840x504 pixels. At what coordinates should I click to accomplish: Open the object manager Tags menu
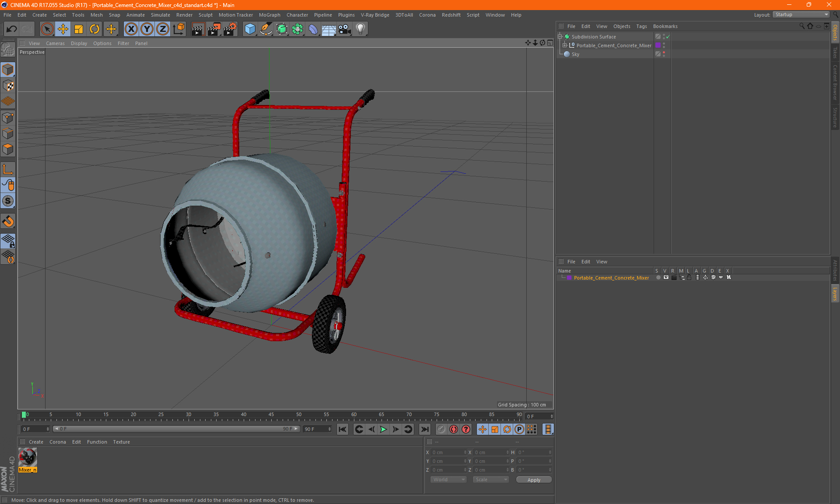coord(641,26)
